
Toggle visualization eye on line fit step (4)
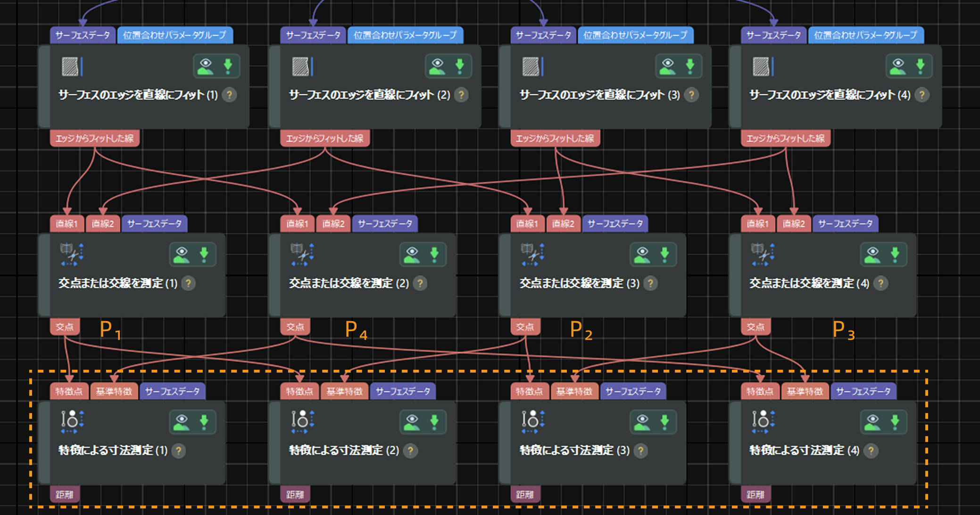pyautogui.click(x=898, y=66)
